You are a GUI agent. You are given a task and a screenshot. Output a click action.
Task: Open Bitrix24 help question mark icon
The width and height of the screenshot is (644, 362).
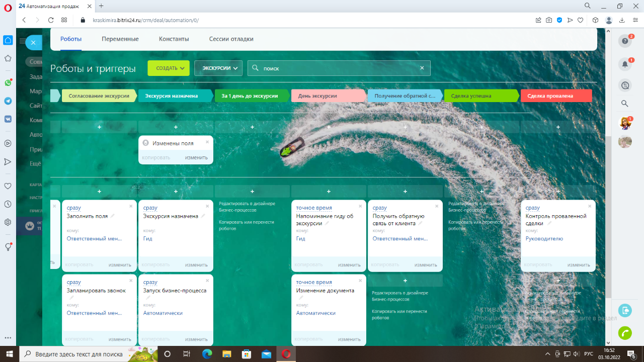point(625,41)
